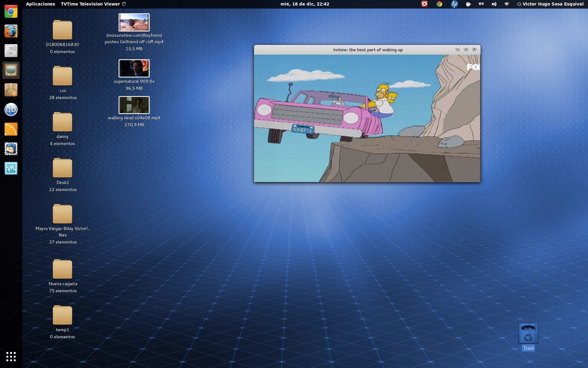588x368 pixels.
Task: Close the tvtime window
Action: tap(474, 49)
